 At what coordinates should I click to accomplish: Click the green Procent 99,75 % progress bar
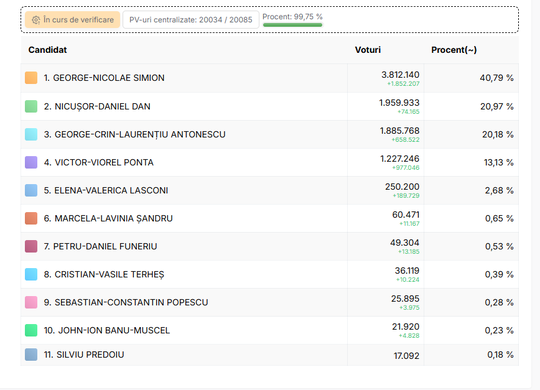(292, 25)
